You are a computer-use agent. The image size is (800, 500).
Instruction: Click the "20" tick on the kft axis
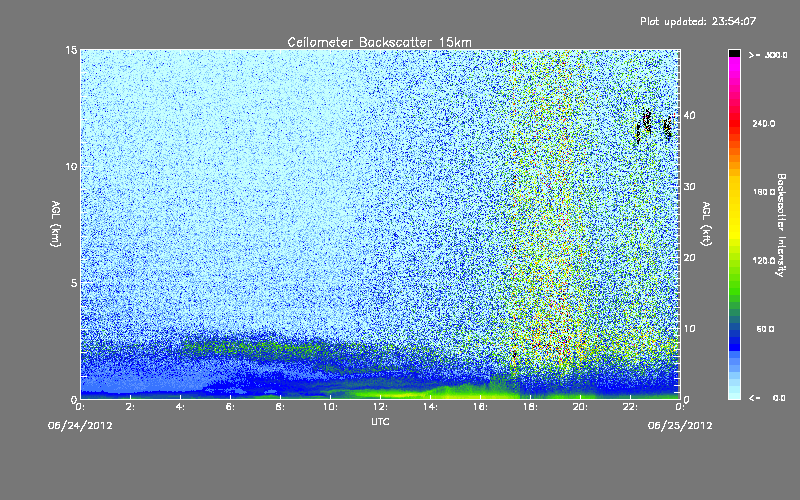click(689, 257)
